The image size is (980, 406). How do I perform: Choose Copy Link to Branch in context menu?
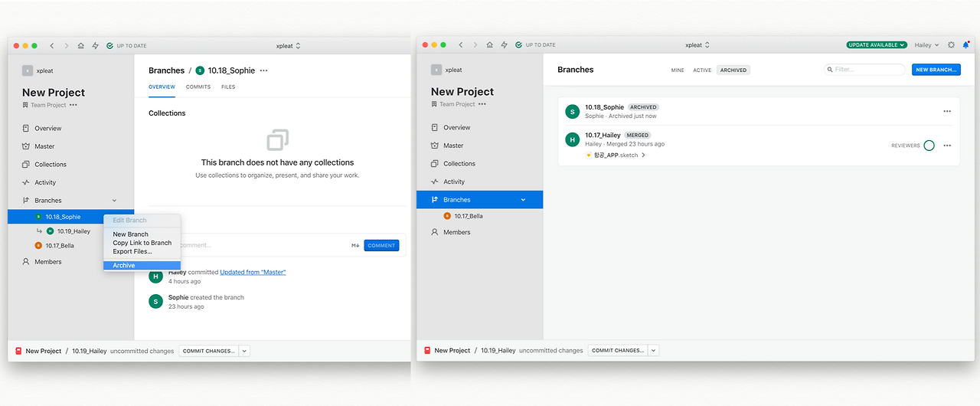click(142, 243)
